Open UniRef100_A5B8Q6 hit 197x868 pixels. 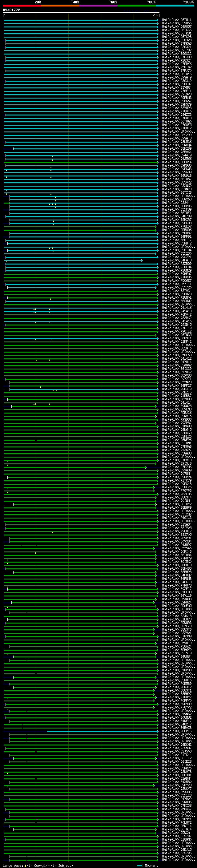[176, 230]
